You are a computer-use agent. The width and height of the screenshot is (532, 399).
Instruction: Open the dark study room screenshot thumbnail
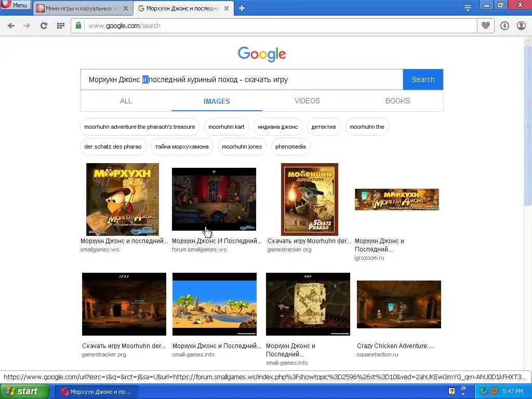214,199
